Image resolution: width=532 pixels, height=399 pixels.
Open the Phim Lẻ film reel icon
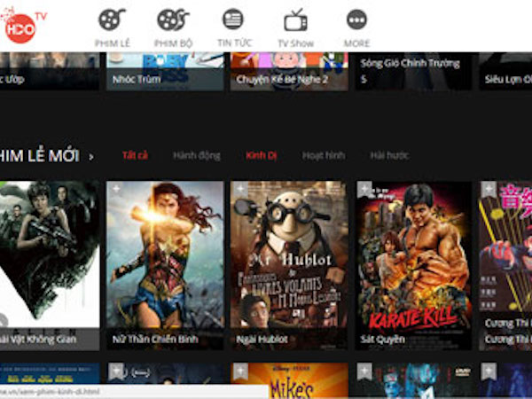(x=112, y=20)
